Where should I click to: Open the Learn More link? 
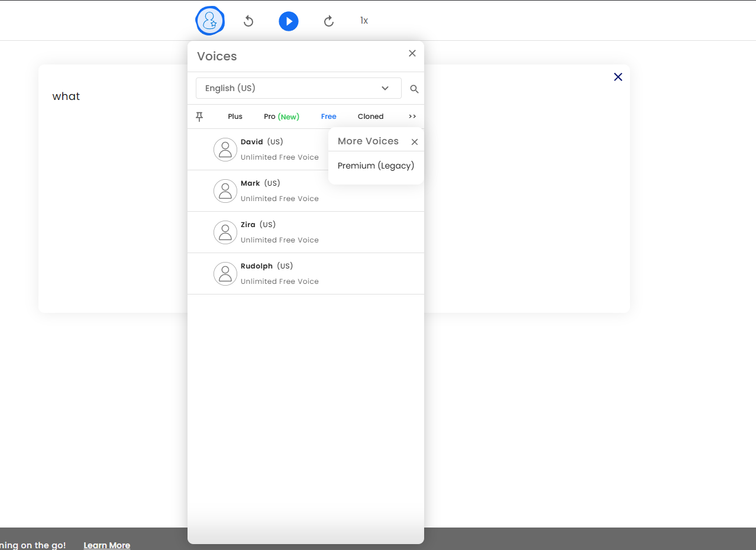coord(107,545)
